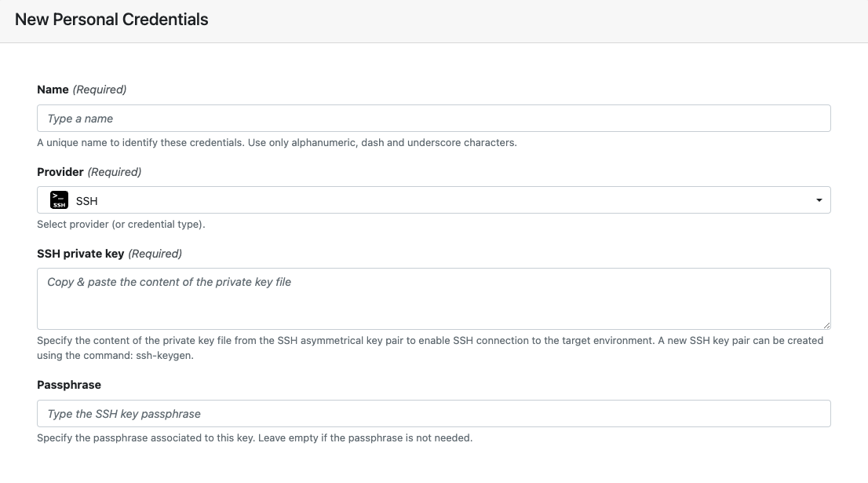Click the bold "Passphrase" field label
The image size is (868, 483).
(69, 385)
